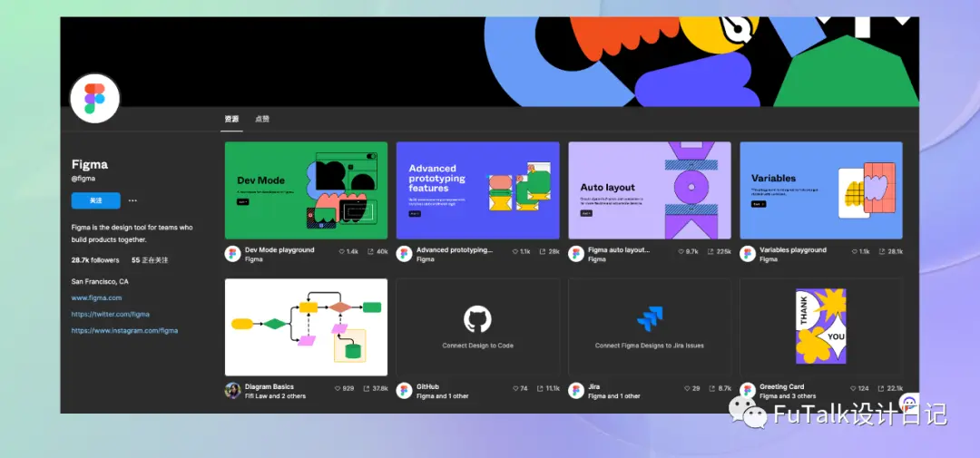
Task: View the 28.7k followers list
Action: click(97, 260)
